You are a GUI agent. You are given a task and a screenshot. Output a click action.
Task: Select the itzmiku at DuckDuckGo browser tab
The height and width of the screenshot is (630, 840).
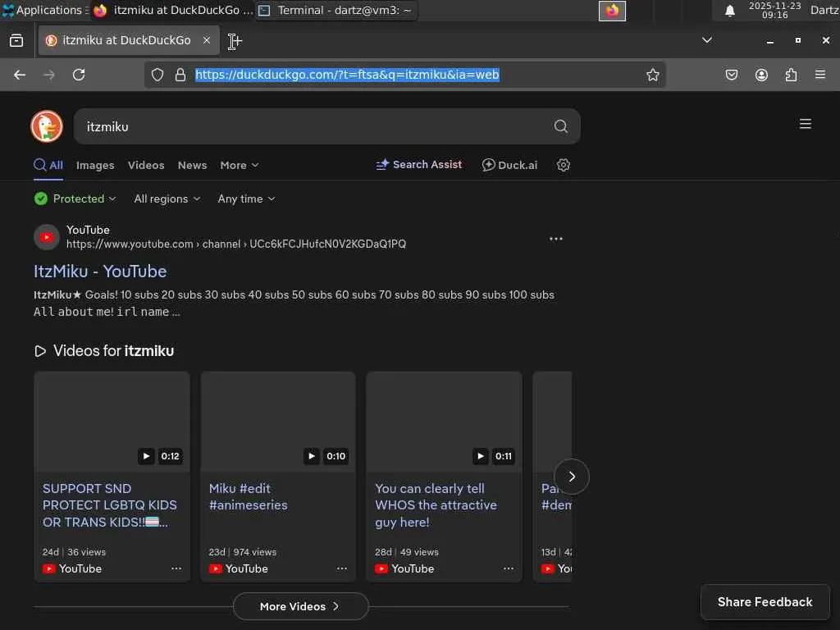(x=129, y=40)
